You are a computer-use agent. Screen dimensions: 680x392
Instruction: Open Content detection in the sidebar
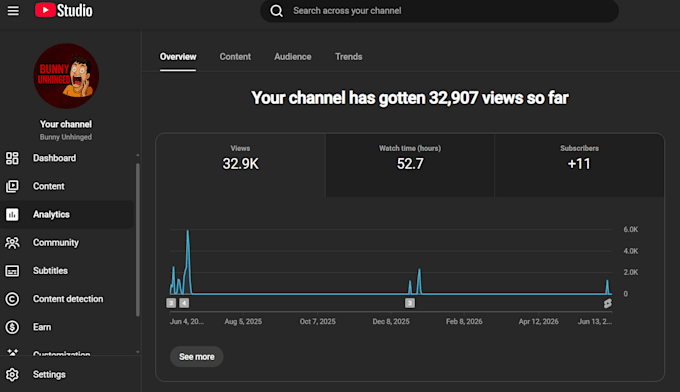click(67, 299)
